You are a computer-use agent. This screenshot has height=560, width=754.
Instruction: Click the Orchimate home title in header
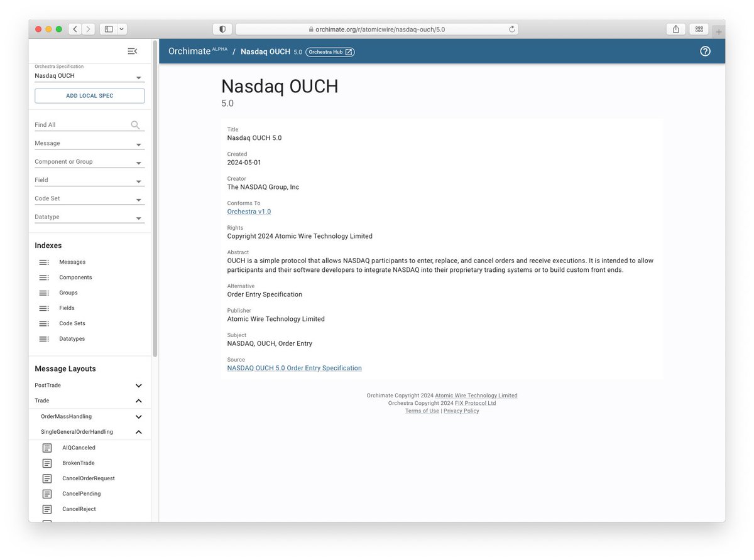click(189, 51)
